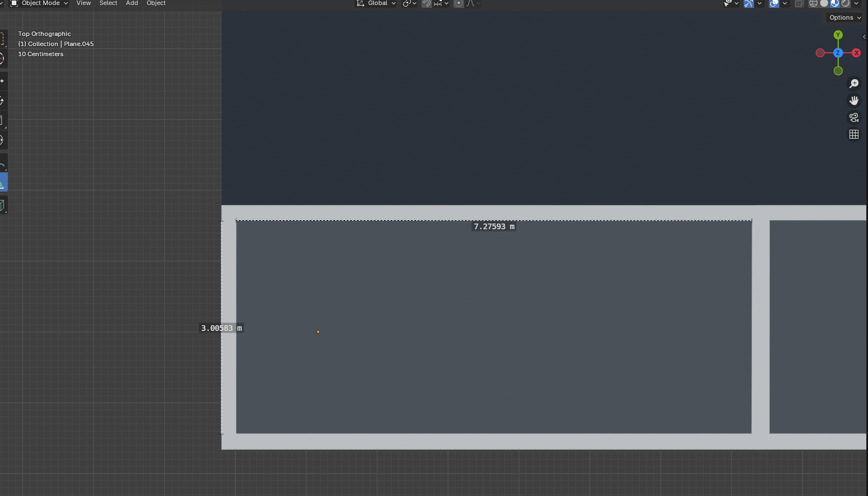
Task: Toggle snapping magnet icon
Action: [427, 3]
